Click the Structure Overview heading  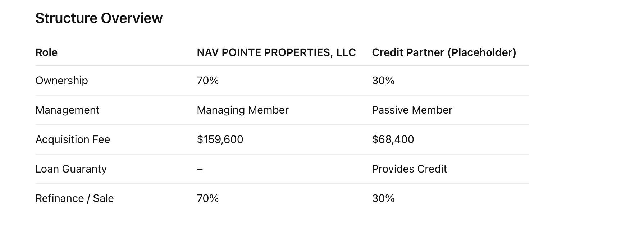(99, 18)
